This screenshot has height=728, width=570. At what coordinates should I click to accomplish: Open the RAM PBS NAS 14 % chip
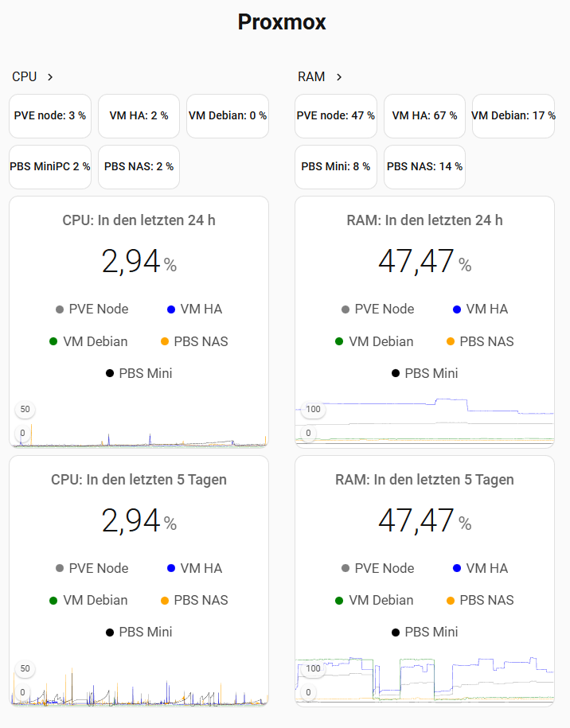point(424,167)
